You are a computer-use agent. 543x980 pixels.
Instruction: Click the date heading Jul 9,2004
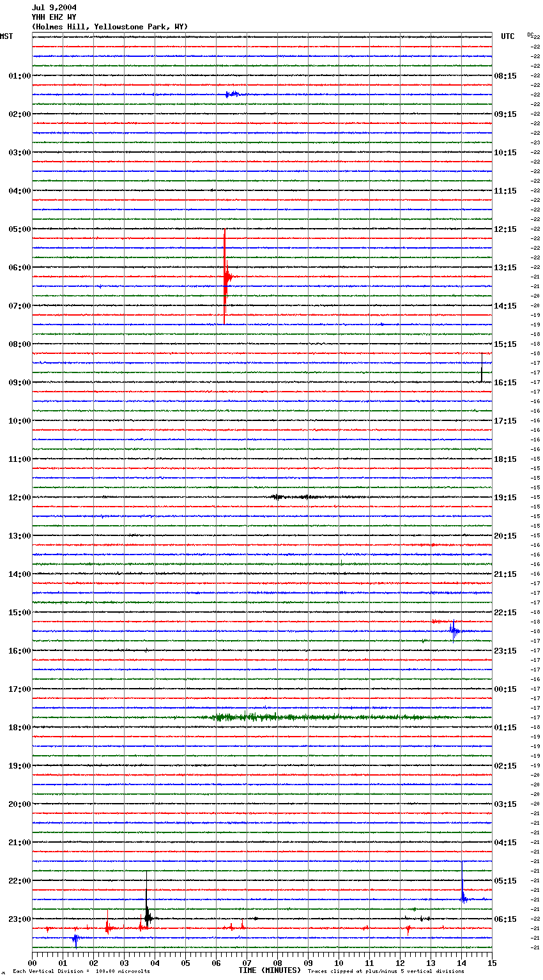pos(54,8)
